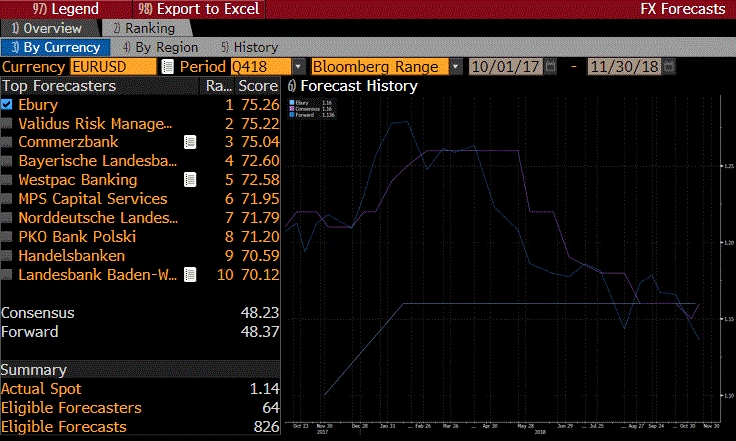Uncheck the Ebury forecaster checkbox

[8, 105]
